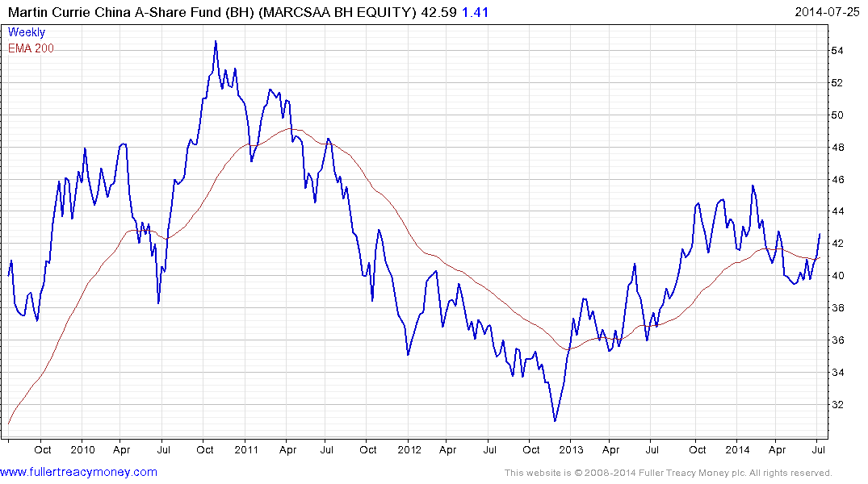This screenshot has height=484, width=868.
Task: Click the 42 label on price axis
Action: (x=837, y=244)
